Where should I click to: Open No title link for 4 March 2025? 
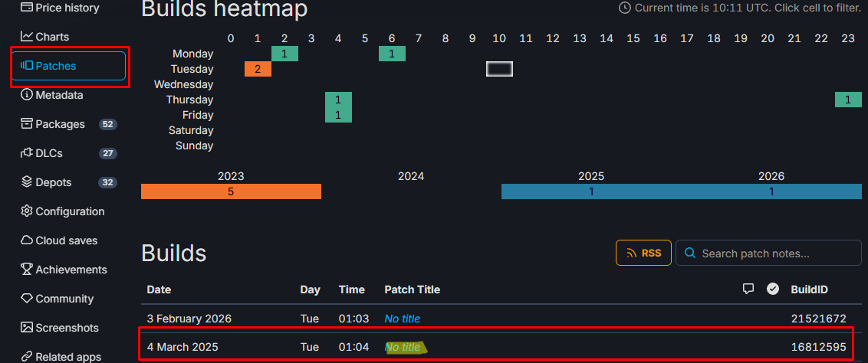403,348
